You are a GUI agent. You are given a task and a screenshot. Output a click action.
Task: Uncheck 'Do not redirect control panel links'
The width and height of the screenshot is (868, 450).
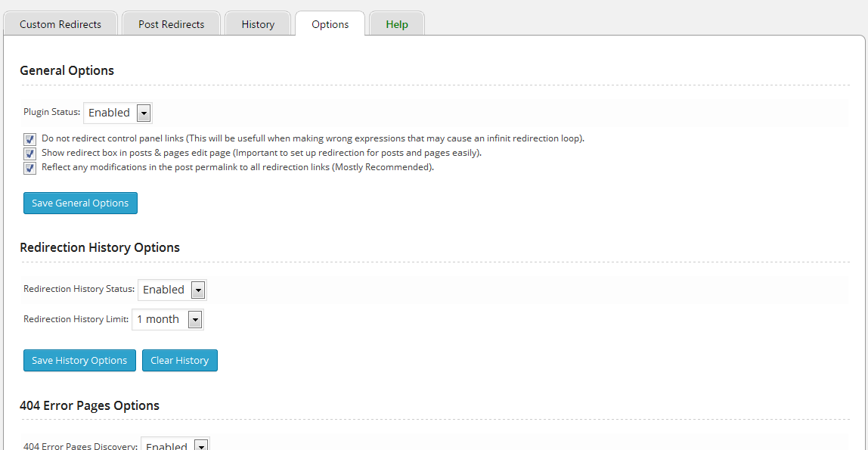click(x=29, y=139)
